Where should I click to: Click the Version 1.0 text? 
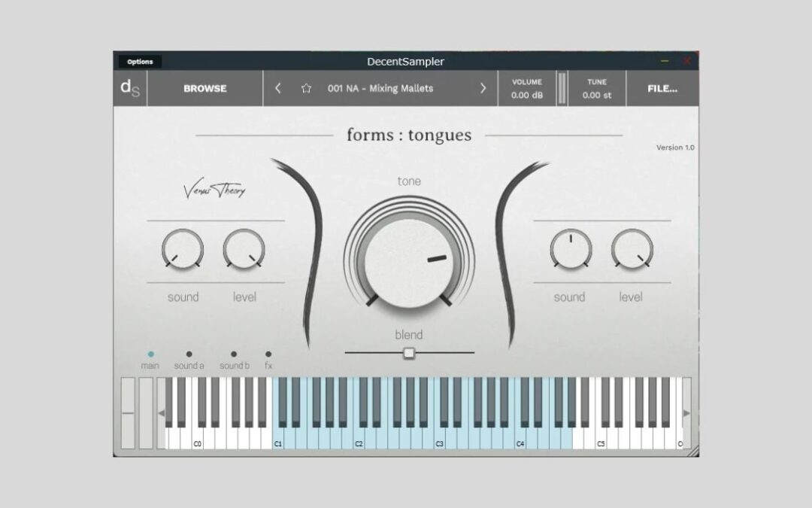[675, 148]
